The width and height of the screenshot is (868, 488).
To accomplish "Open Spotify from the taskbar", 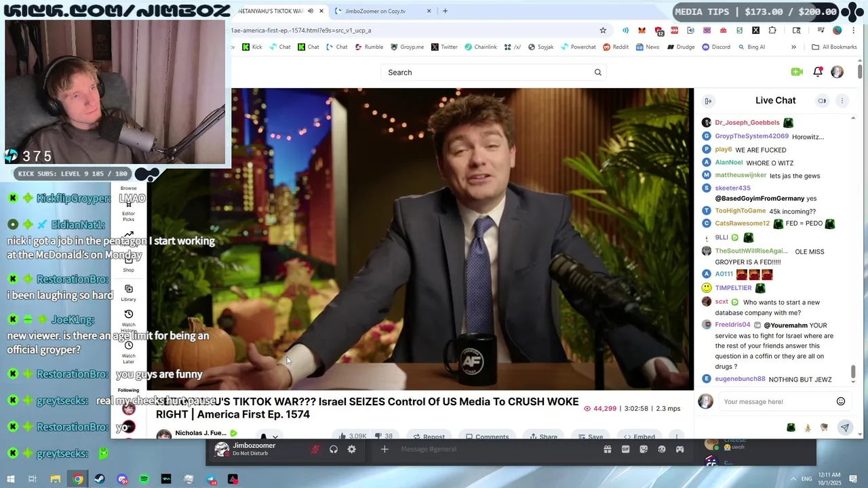I will pyautogui.click(x=144, y=479).
